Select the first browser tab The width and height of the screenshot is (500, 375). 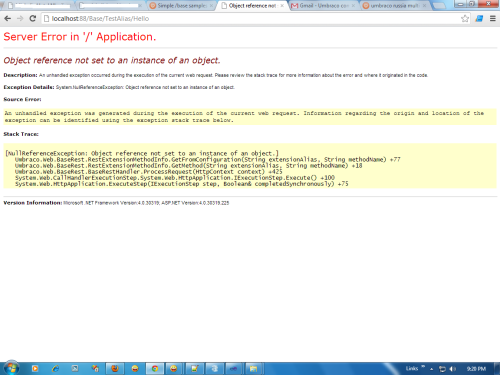pos(39,6)
